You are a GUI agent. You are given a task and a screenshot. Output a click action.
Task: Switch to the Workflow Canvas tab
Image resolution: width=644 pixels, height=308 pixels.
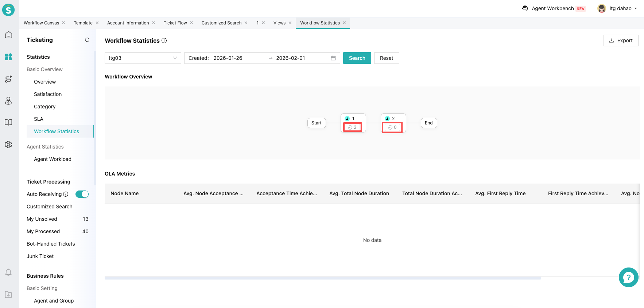41,23
